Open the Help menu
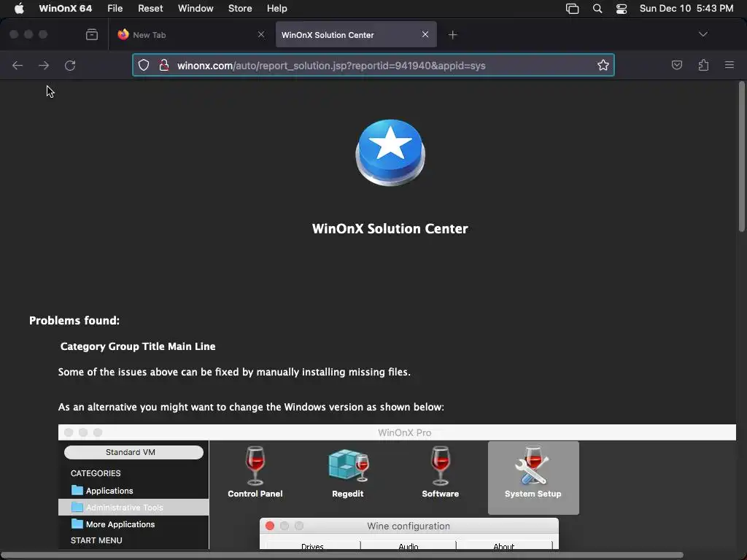 pos(276,8)
